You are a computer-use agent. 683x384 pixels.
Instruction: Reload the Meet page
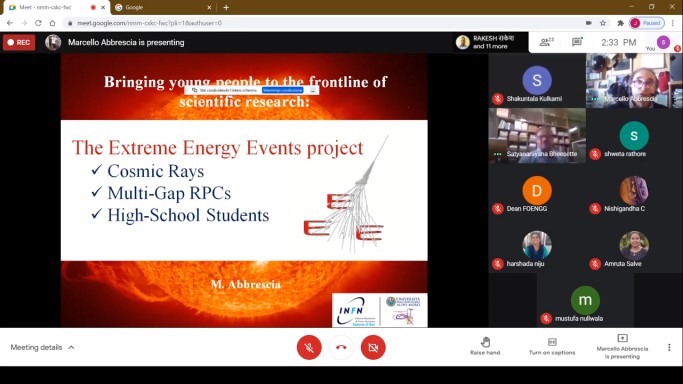38,23
